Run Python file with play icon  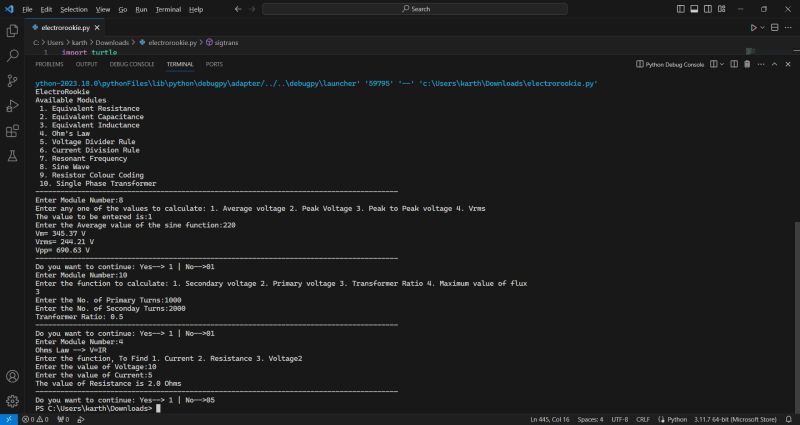click(753, 28)
